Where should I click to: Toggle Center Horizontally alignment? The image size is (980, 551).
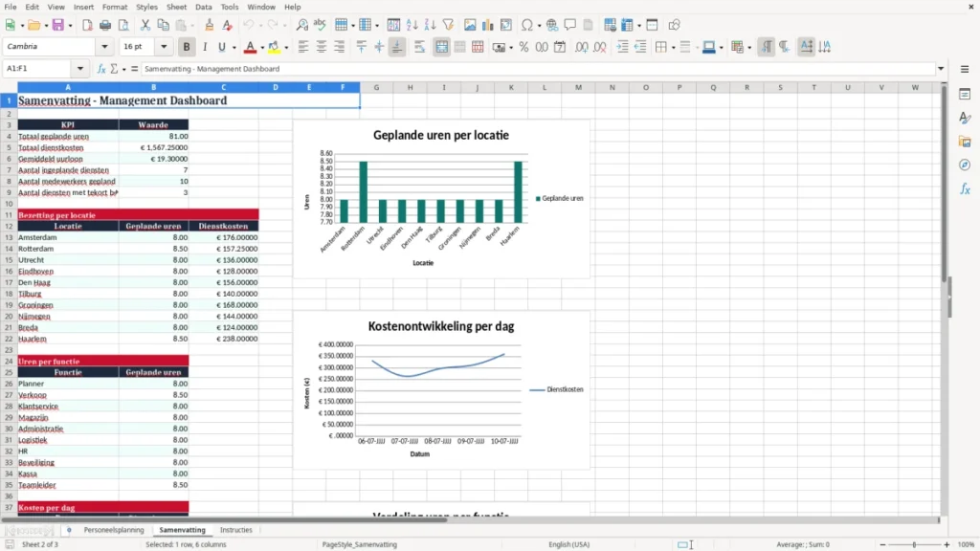(322, 47)
